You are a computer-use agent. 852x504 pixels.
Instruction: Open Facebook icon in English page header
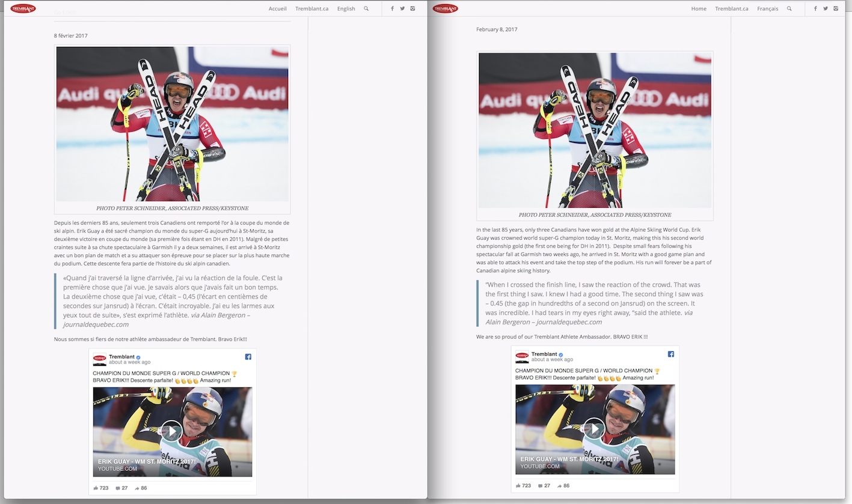[x=815, y=9]
